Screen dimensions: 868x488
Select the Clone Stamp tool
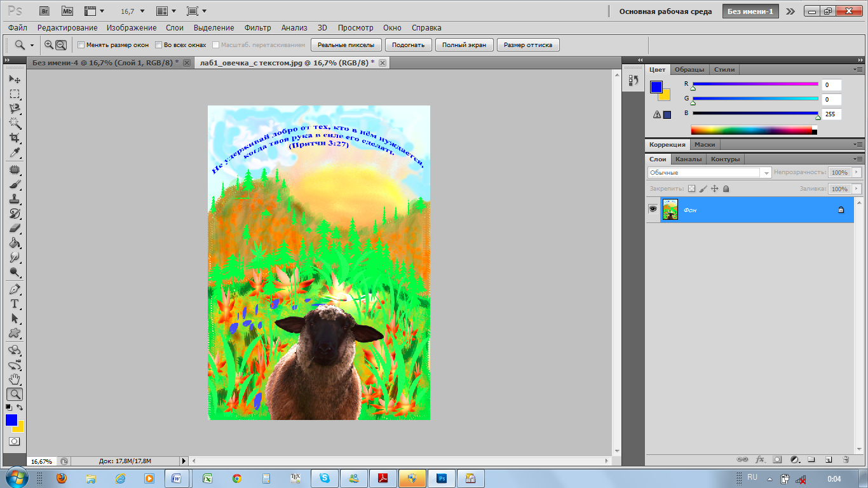(15, 199)
